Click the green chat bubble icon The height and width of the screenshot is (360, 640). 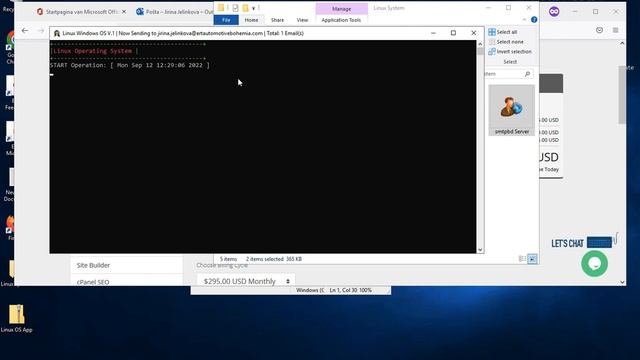[594, 264]
